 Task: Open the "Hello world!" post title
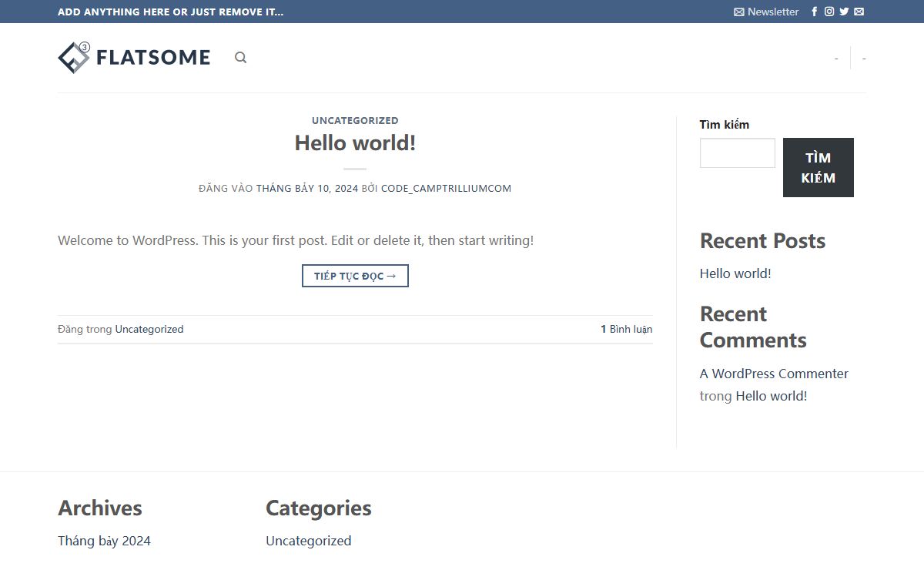point(355,143)
